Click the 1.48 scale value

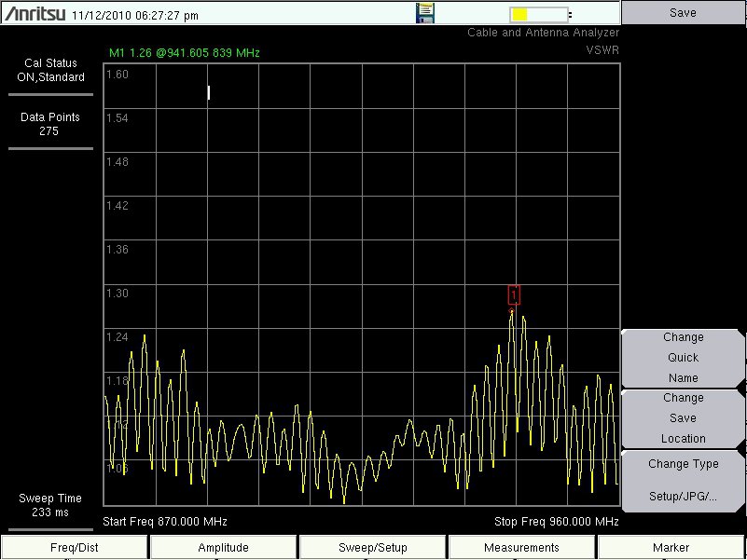click(118, 162)
